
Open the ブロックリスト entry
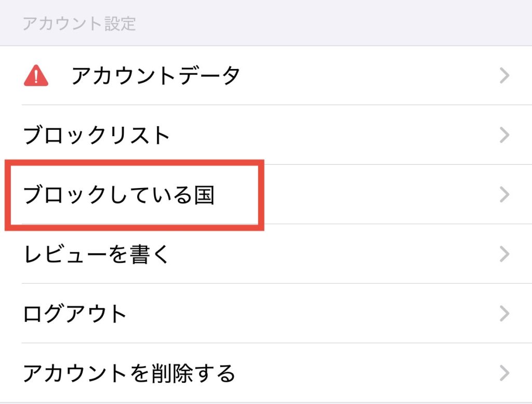tap(97, 136)
